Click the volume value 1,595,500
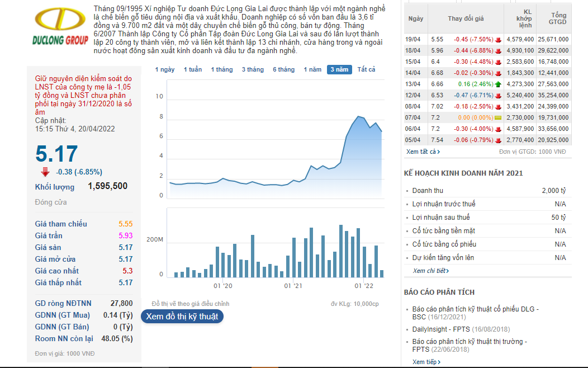 108,186
